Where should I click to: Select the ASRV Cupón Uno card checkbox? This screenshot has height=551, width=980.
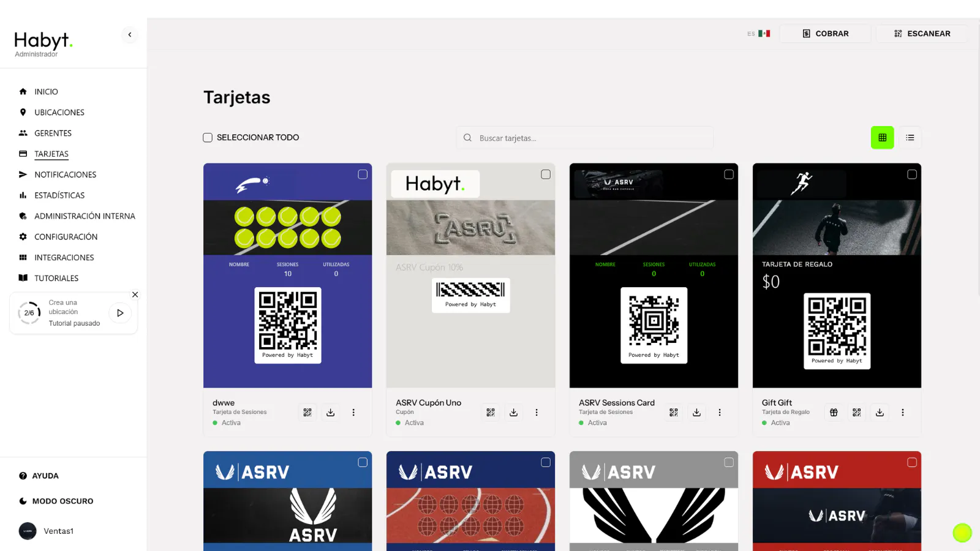(x=546, y=174)
